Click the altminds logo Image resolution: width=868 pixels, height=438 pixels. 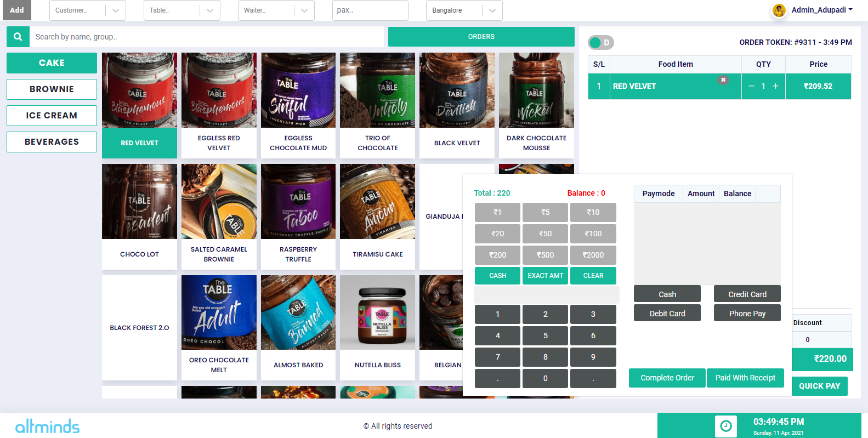pos(47,426)
